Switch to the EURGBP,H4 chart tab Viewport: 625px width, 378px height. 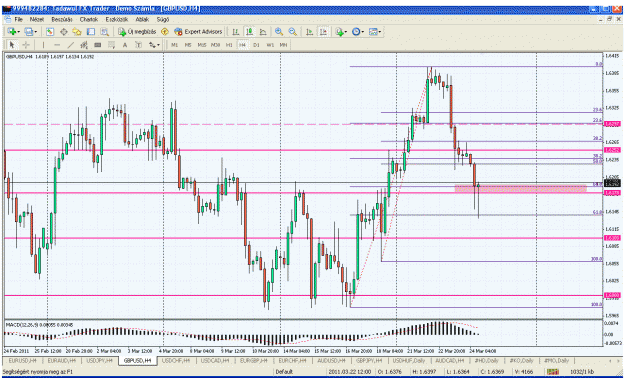pyautogui.click(x=254, y=360)
